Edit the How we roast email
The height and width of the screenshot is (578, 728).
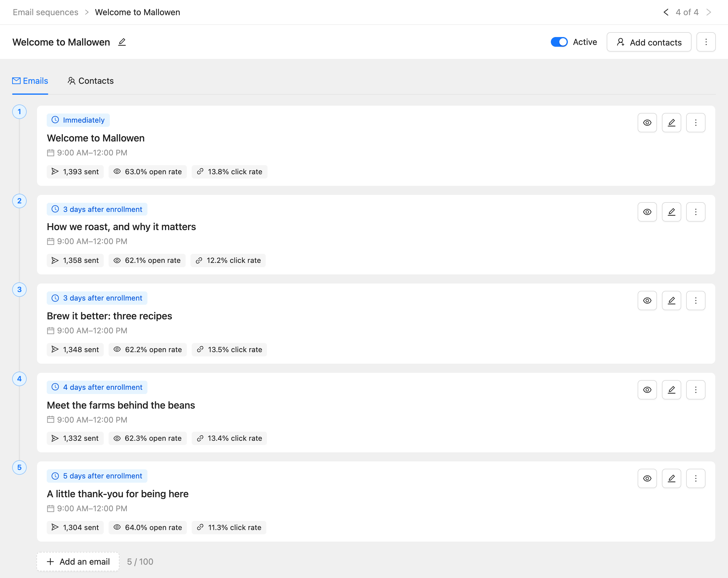point(671,212)
